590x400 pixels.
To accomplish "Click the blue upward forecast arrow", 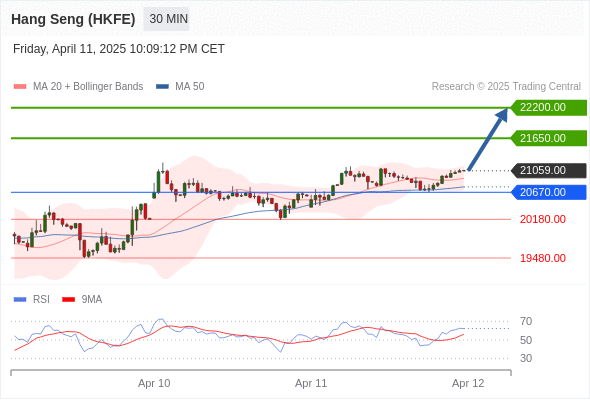I will click(x=488, y=139).
